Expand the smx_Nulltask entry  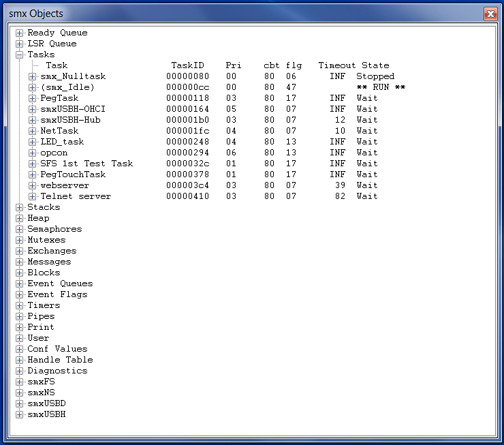click(x=32, y=76)
